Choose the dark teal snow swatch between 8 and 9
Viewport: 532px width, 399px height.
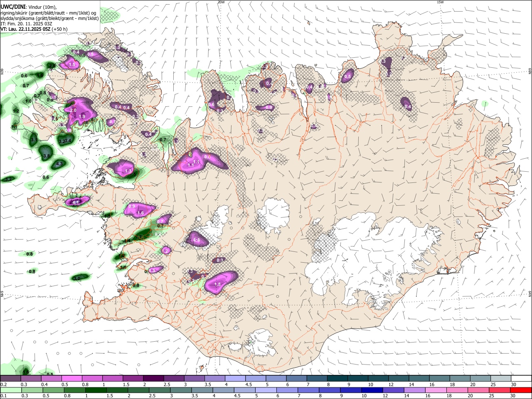pos(337,379)
